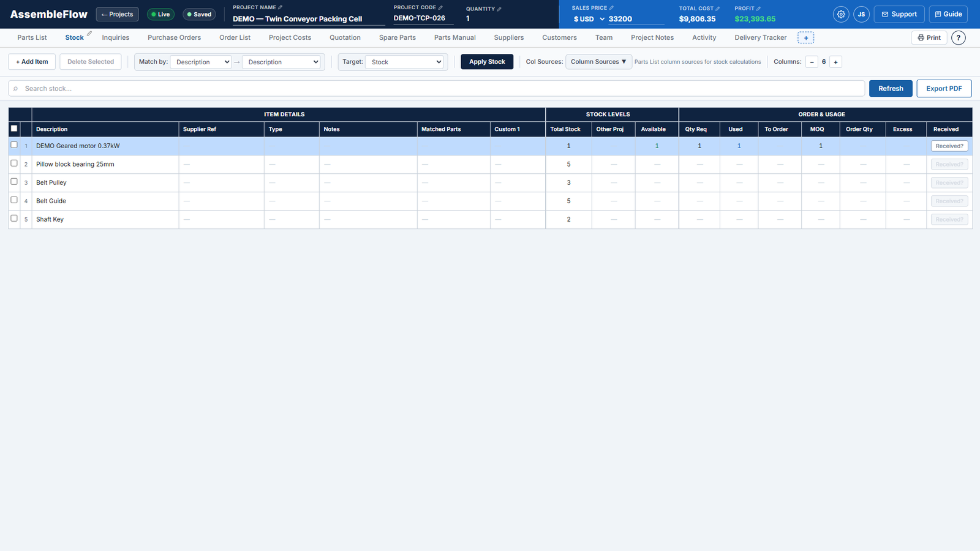The width and height of the screenshot is (980, 551).
Task: Open the USD currency dropdown
Action: (x=589, y=19)
